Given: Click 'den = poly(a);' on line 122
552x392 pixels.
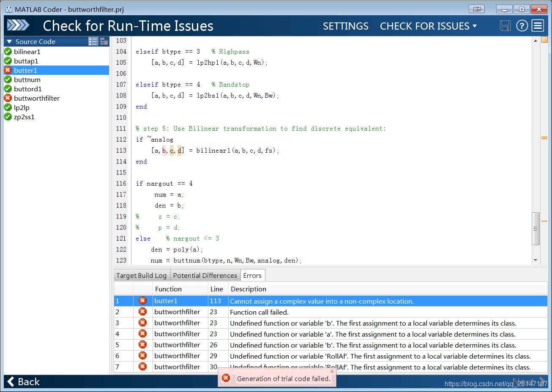Looking at the screenshot, I should tap(177, 249).
